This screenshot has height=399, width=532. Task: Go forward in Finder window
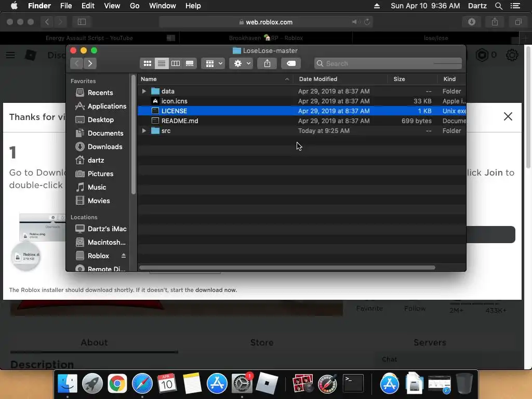click(90, 63)
